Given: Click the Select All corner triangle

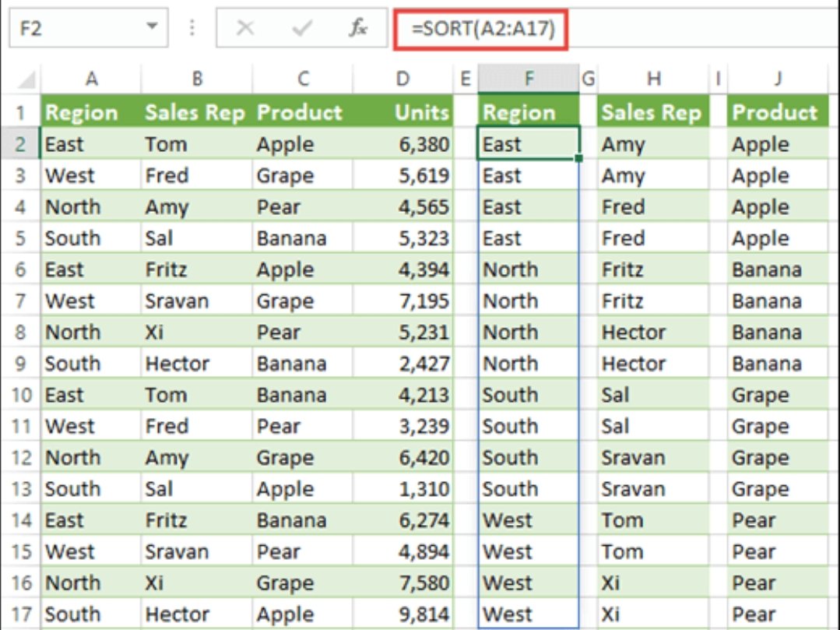Looking at the screenshot, I should tap(26, 79).
